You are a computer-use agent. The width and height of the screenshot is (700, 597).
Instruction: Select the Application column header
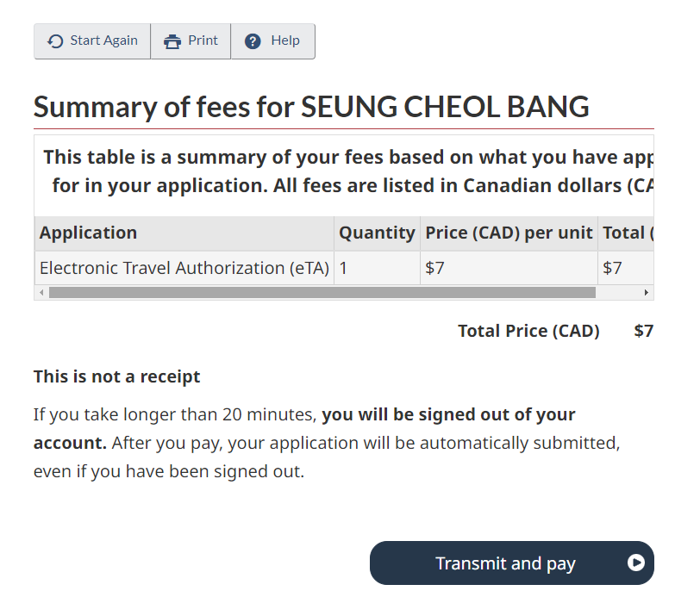(88, 233)
